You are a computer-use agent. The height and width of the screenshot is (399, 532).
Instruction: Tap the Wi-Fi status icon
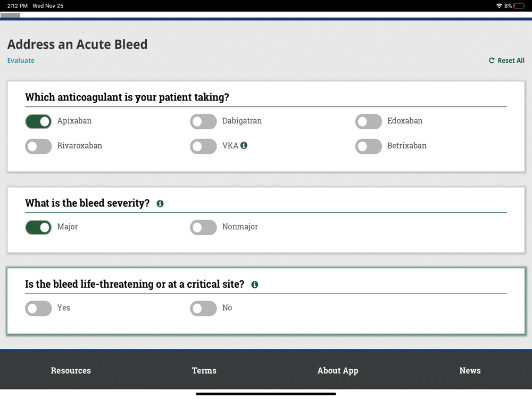[499, 6]
